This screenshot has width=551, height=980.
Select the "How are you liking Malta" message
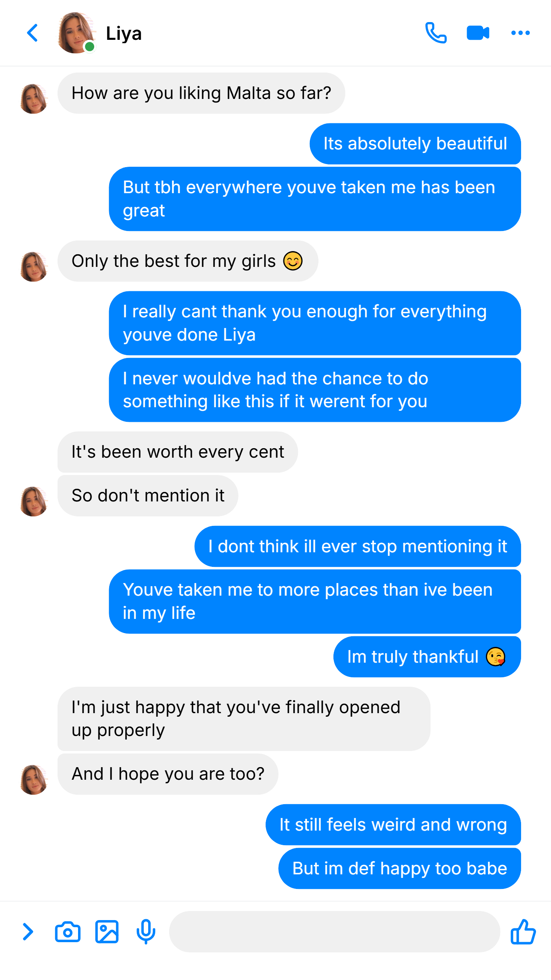[x=201, y=93]
